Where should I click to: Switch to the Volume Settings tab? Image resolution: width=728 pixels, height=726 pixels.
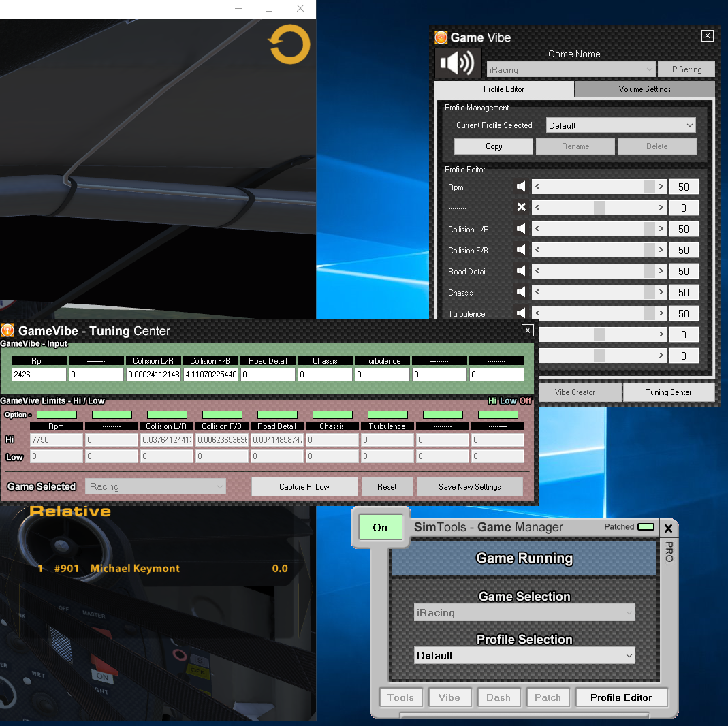pos(645,89)
